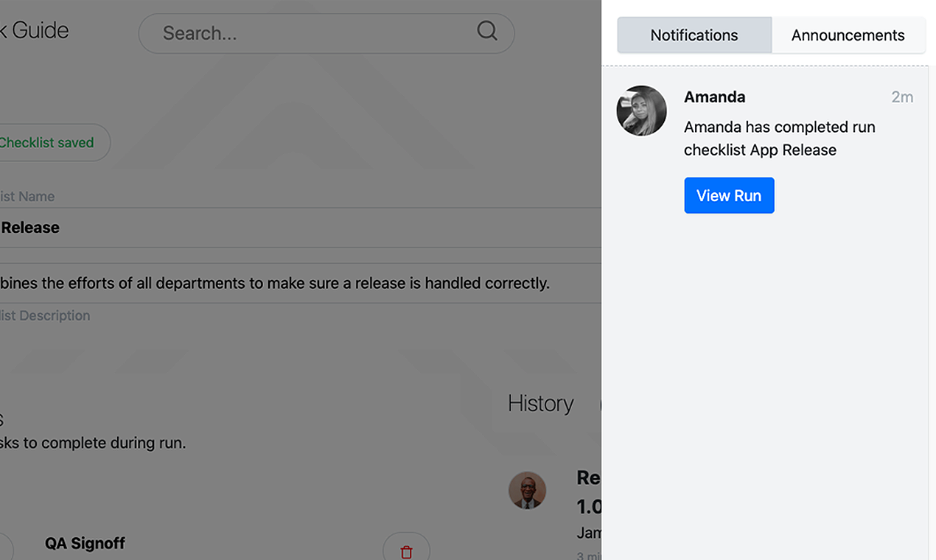Open the completed run notification message
Screen dimensions: 936x560
pos(779,139)
